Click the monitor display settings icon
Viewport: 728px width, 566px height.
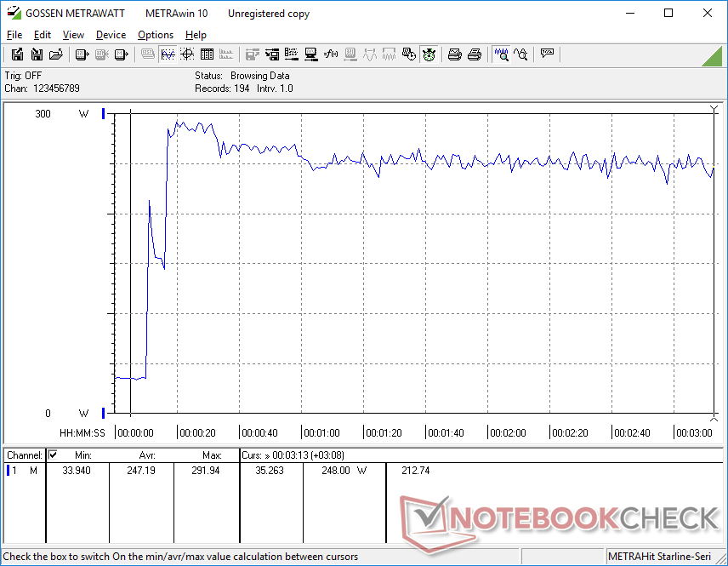click(x=310, y=54)
